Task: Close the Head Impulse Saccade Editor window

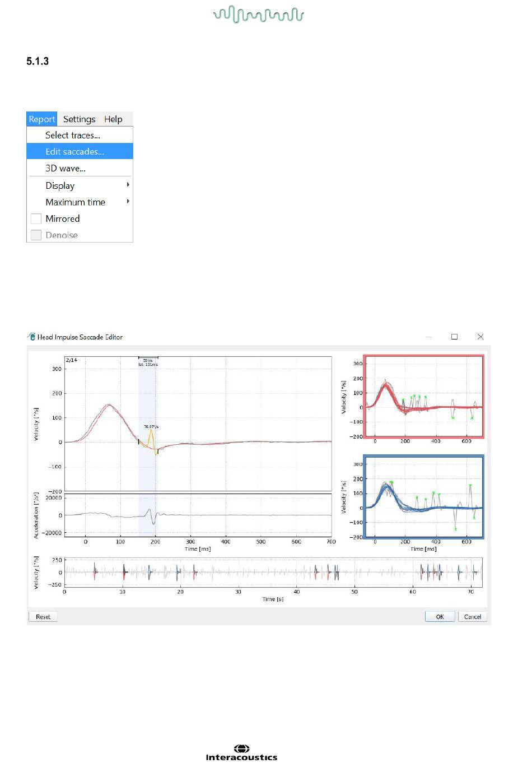Action: 480,337
